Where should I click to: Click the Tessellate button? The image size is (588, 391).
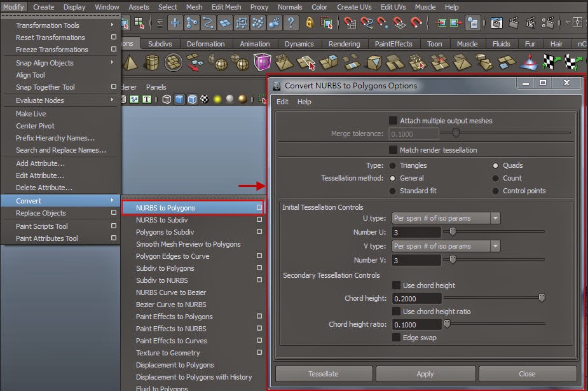[324, 374]
